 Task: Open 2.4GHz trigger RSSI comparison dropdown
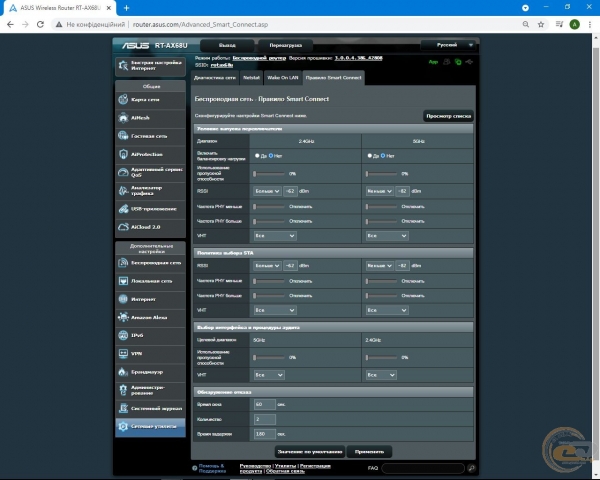[x=267, y=191]
